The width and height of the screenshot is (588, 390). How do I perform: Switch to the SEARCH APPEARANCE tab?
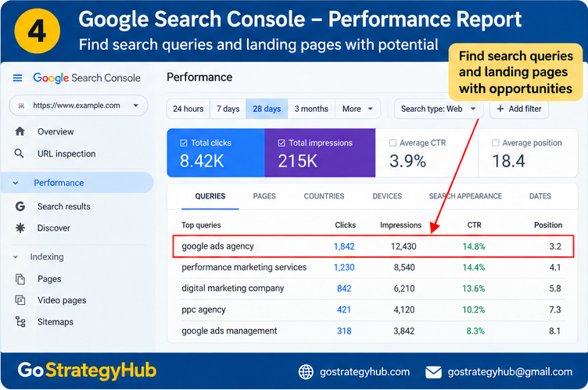(465, 196)
